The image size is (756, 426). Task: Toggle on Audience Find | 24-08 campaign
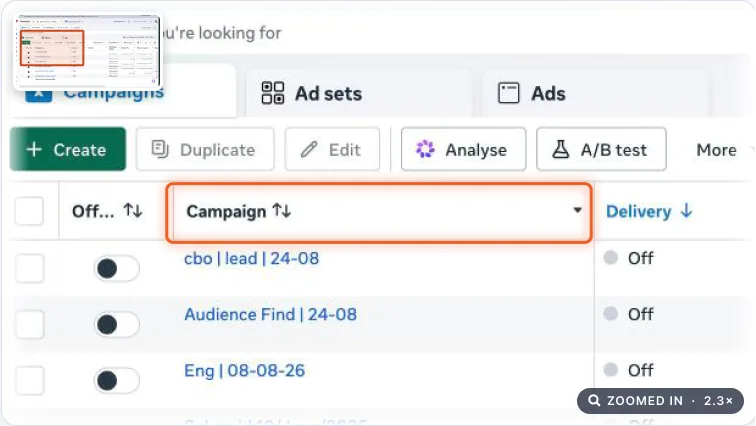click(x=117, y=324)
